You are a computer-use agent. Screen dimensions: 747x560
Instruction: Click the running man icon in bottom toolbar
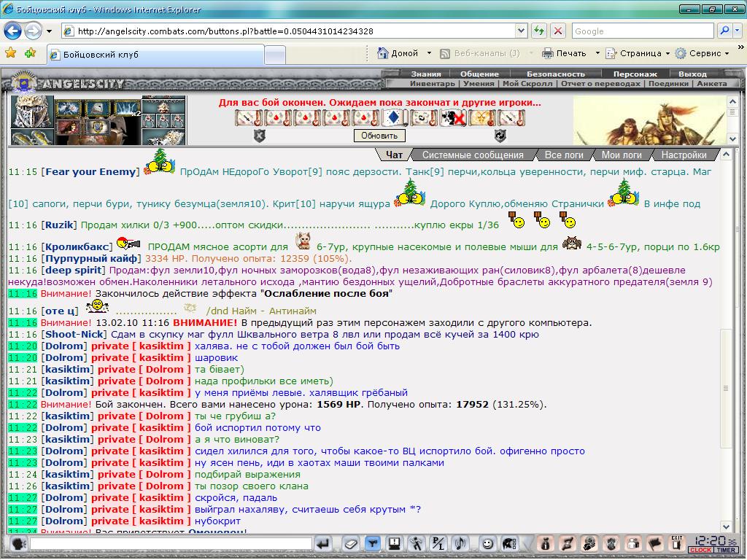(416, 543)
